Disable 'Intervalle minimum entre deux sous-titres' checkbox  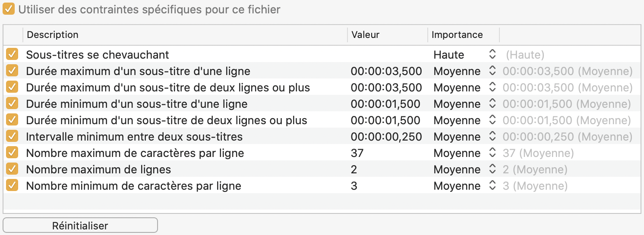pos(12,137)
